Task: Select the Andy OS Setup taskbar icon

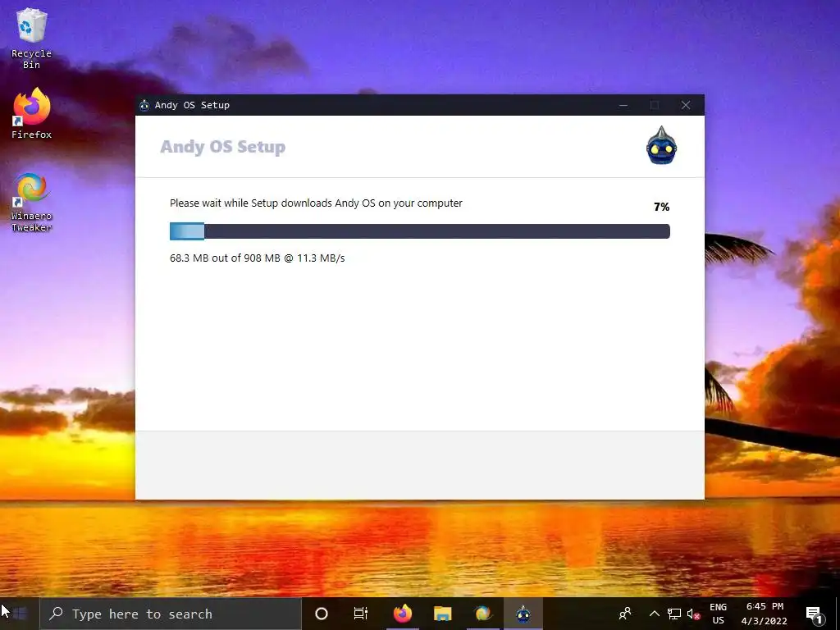Action: (x=523, y=614)
